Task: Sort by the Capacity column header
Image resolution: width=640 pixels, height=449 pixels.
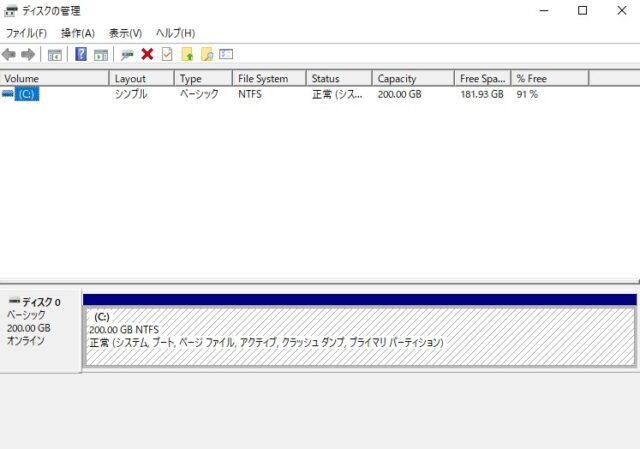Action: (x=413, y=78)
